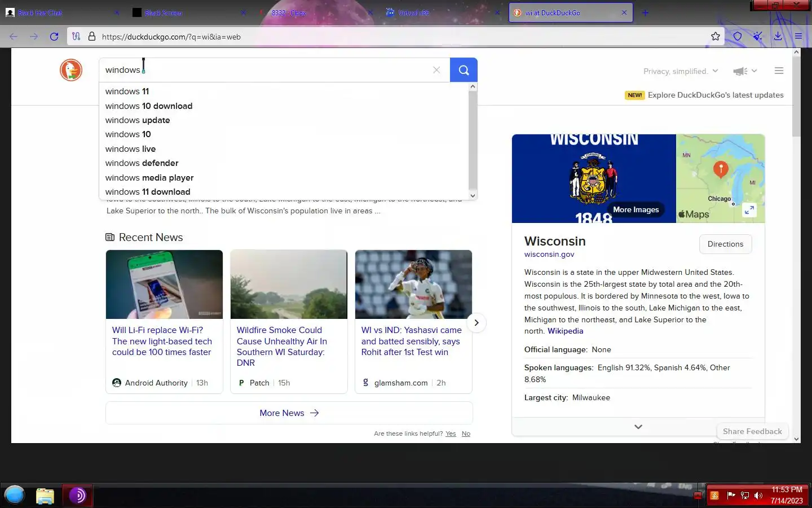Open a new browser tab
The width and height of the screenshot is (812, 508).
(x=645, y=12)
